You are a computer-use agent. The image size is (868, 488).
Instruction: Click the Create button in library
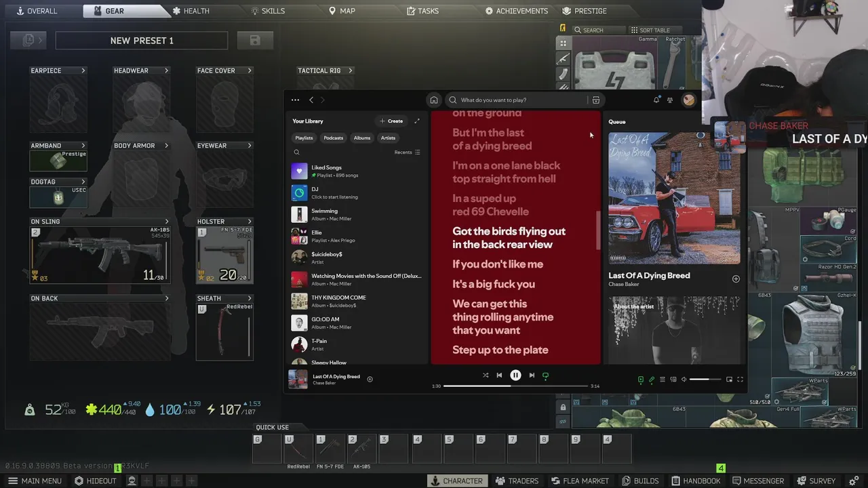pyautogui.click(x=391, y=121)
